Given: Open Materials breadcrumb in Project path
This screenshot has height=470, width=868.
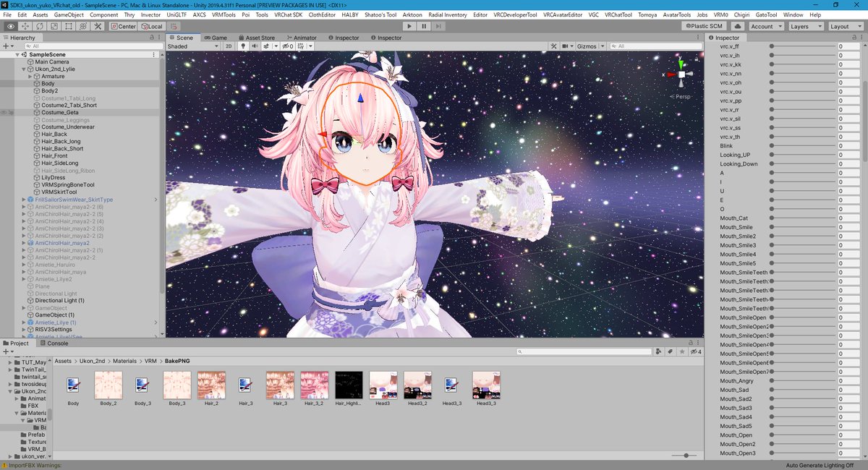Looking at the screenshot, I should 124,360.
